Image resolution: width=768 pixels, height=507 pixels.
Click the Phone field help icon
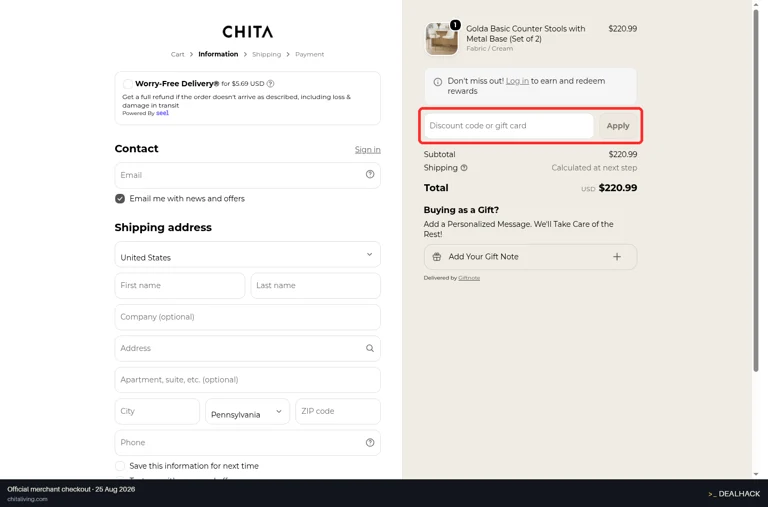point(370,442)
